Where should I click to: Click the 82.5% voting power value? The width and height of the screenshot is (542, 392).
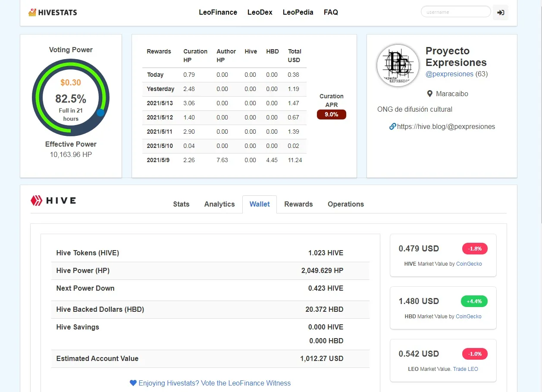71,99
